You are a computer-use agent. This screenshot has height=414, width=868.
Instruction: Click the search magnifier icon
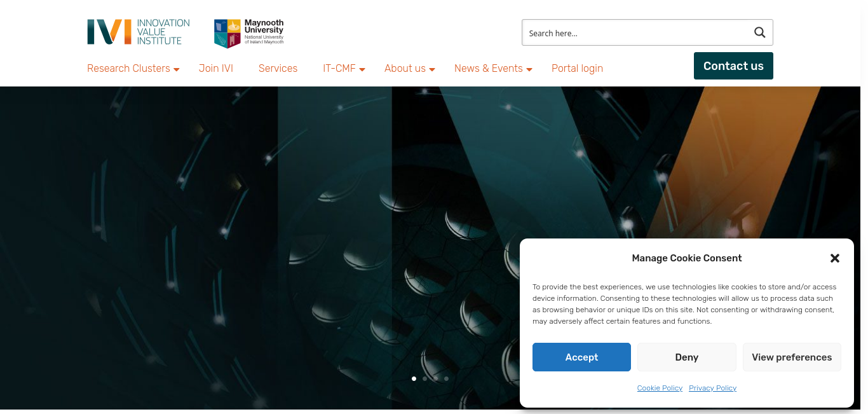pyautogui.click(x=759, y=32)
